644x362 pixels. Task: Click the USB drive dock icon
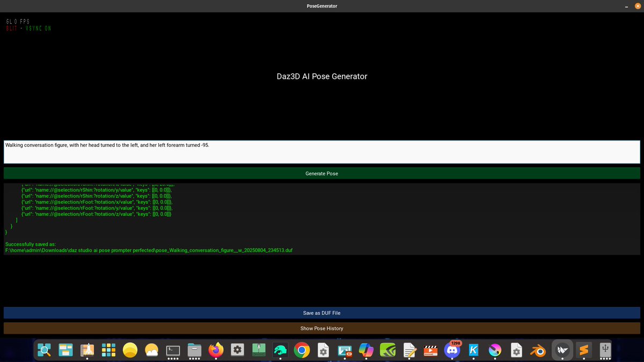[x=606, y=350]
